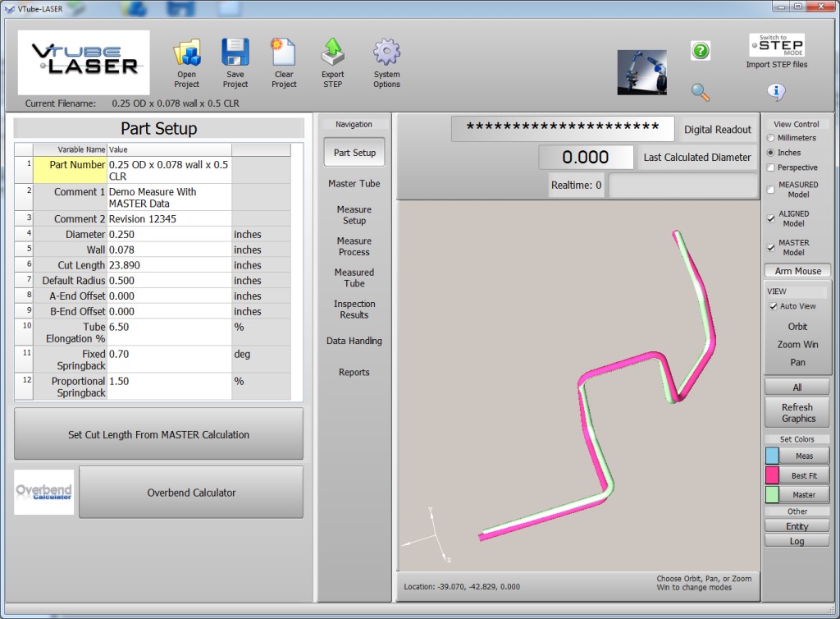840x619 pixels.
Task: Click the Open Project icon
Action: click(186, 54)
